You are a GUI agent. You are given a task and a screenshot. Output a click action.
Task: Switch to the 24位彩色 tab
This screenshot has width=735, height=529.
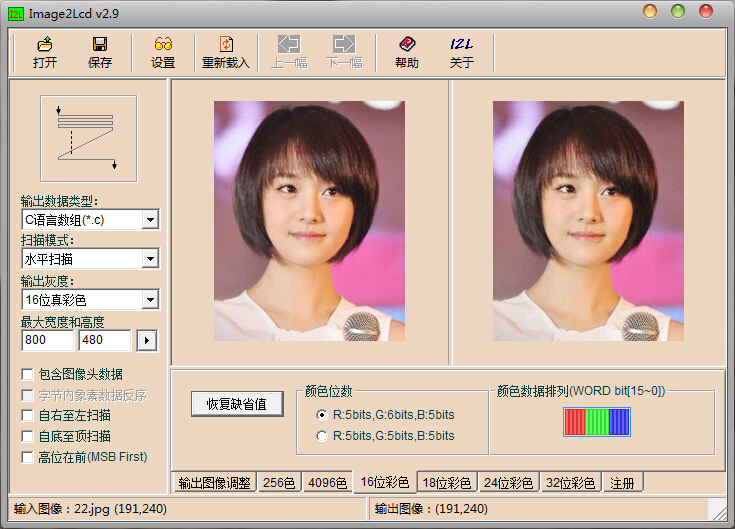pyautogui.click(x=508, y=483)
